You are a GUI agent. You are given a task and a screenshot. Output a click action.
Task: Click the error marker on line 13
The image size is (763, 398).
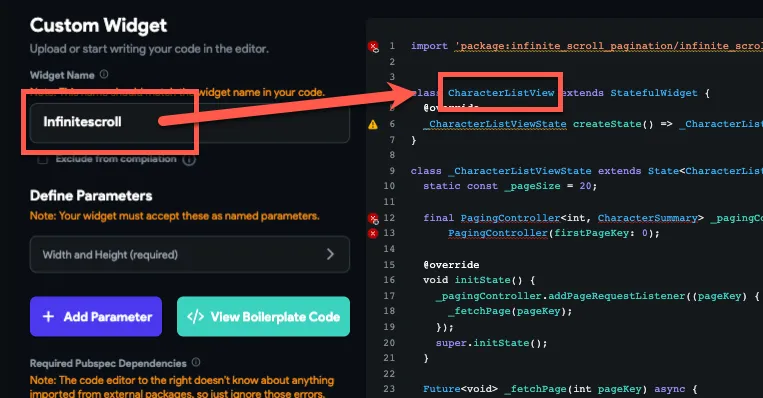[x=373, y=234]
